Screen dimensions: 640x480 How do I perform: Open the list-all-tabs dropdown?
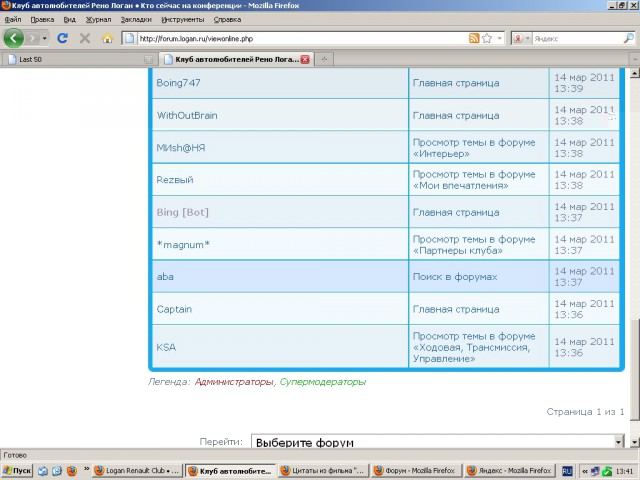(635, 60)
